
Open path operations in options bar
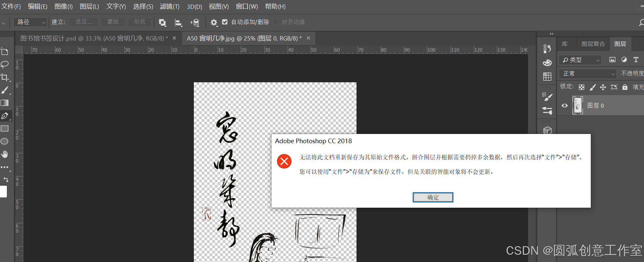coord(162,22)
